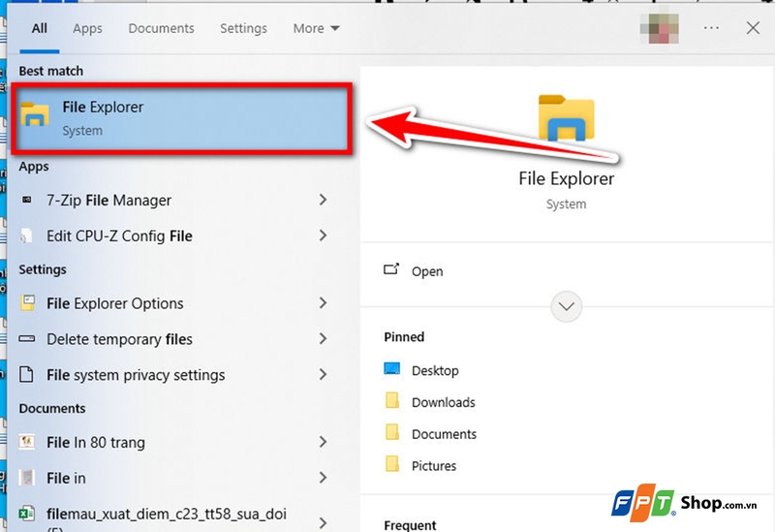
Task: Click the File Explorer folder icon in Best match
Action: 35,116
